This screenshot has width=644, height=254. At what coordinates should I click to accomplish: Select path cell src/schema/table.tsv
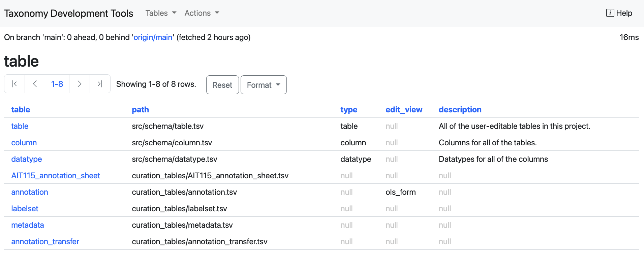(x=168, y=126)
